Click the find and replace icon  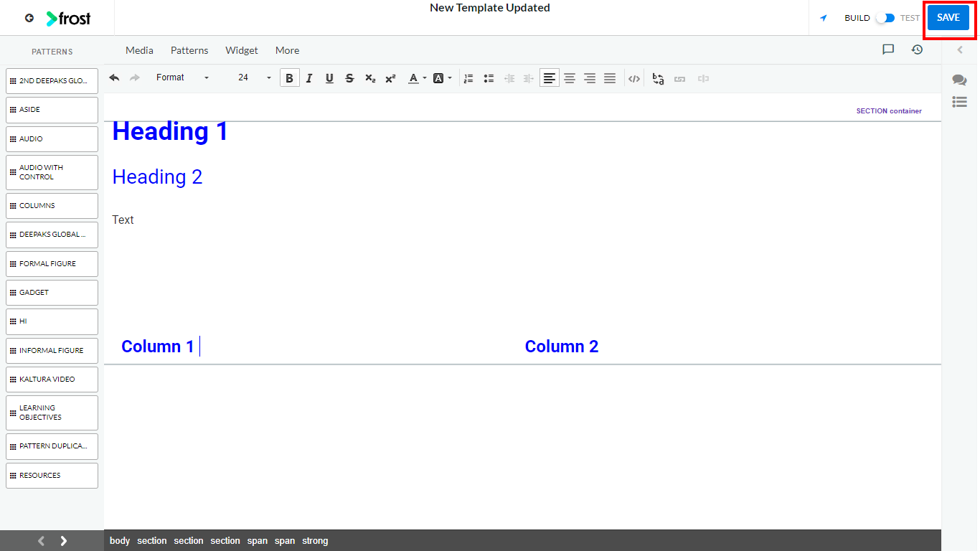click(x=659, y=78)
